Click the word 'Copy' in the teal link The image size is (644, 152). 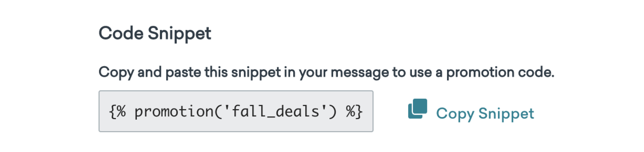[x=455, y=113]
